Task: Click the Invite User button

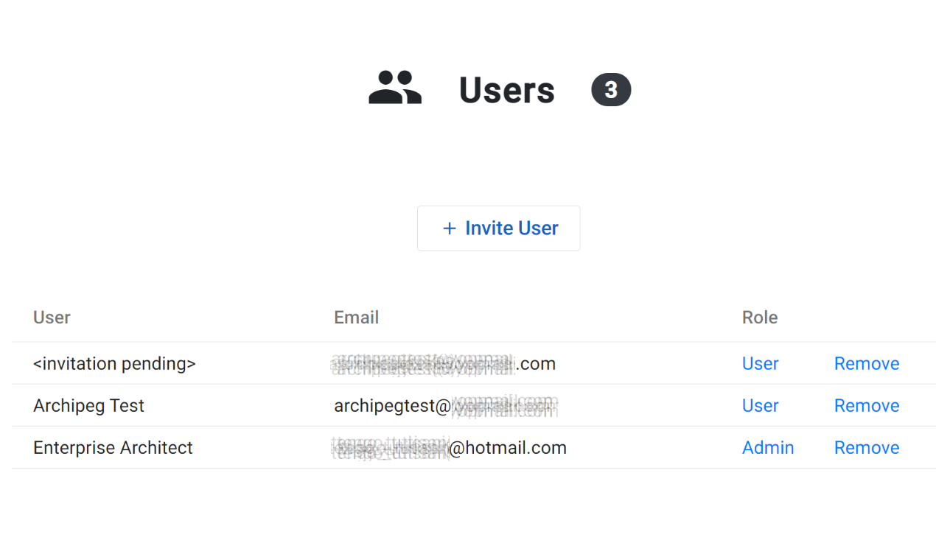Action: tap(499, 228)
